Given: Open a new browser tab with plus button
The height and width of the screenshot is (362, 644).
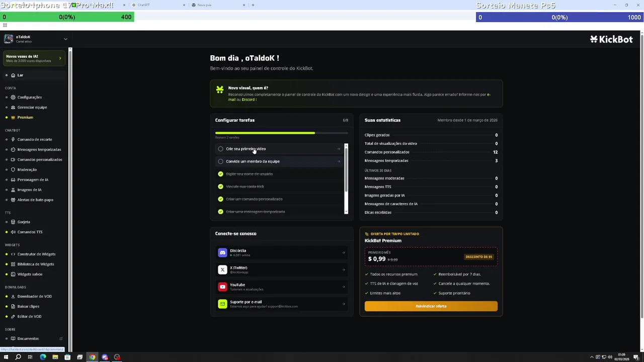Looking at the screenshot, I should click(x=253, y=5).
